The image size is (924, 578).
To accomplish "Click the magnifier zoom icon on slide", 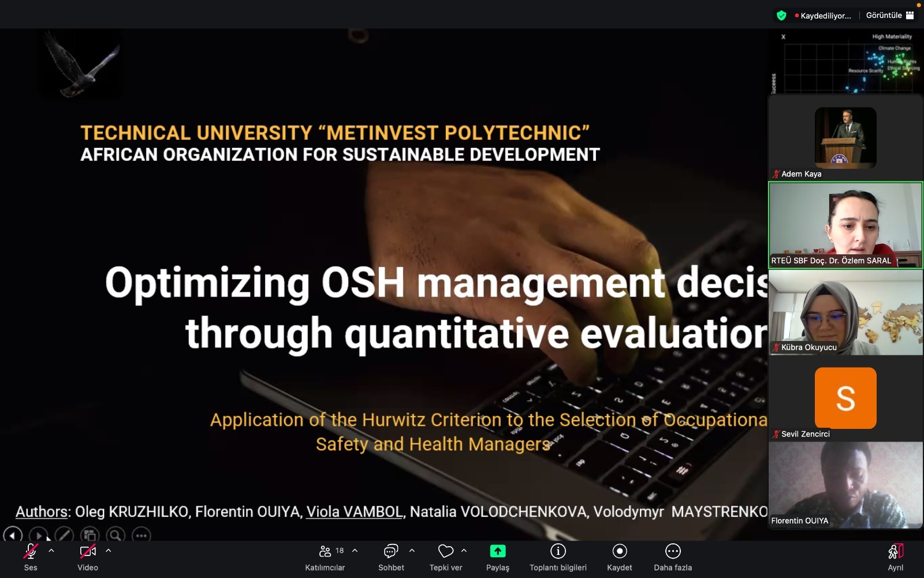I will point(115,535).
